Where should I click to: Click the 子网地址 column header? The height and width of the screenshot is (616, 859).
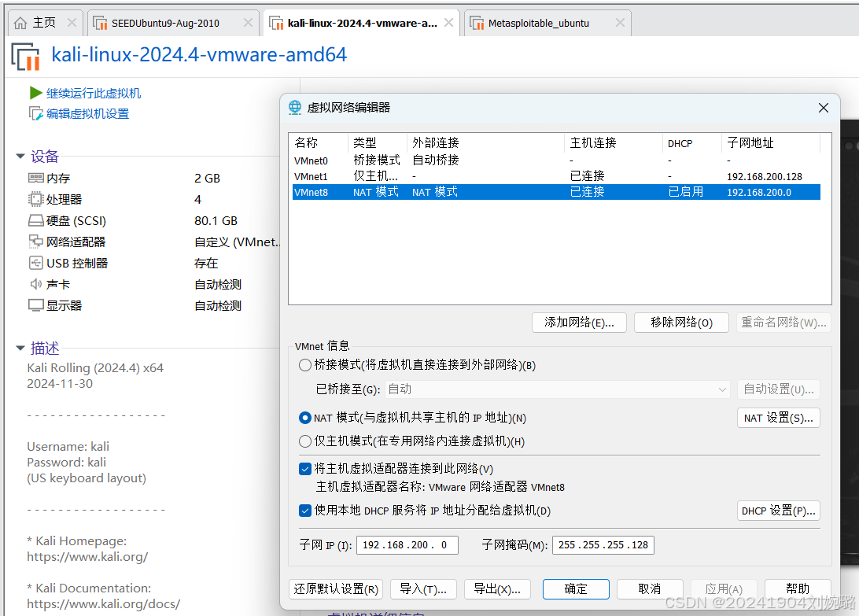pyautogui.click(x=771, y=143)
